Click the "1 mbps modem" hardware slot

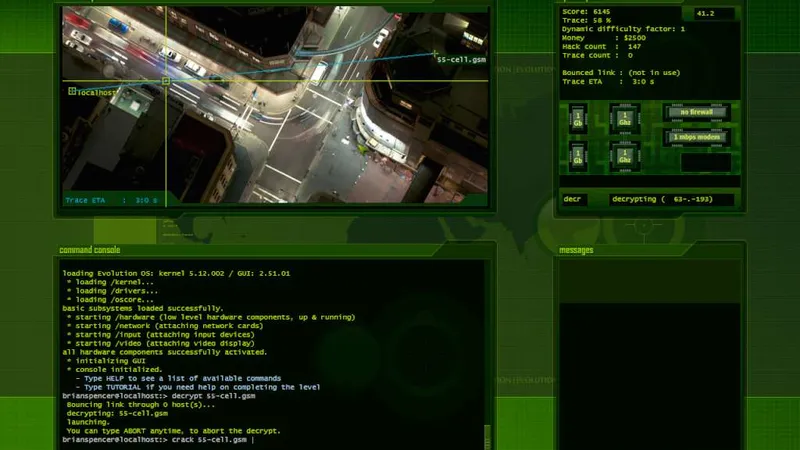(x=697, y=136)
